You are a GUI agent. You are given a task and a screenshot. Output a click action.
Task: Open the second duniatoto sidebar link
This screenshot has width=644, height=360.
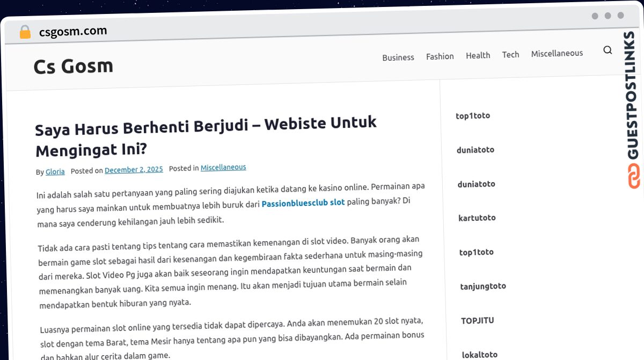(x=477, y=184)
